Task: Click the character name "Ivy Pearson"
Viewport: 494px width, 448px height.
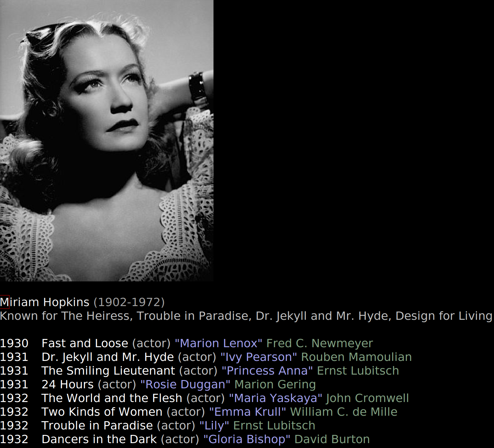Action: (259, 357)
